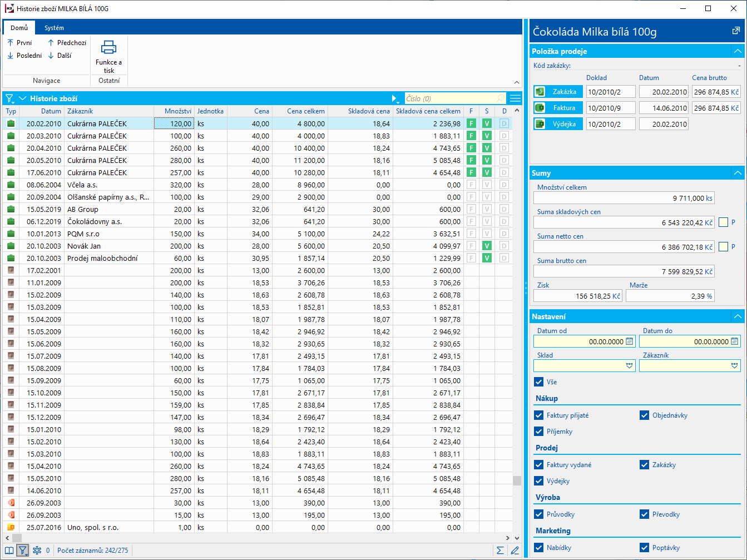The width and height of the screenshot is (747, 560).
Task: Open the Zákazník dropdown in Nastavení
Action: [x=735, y=366]
